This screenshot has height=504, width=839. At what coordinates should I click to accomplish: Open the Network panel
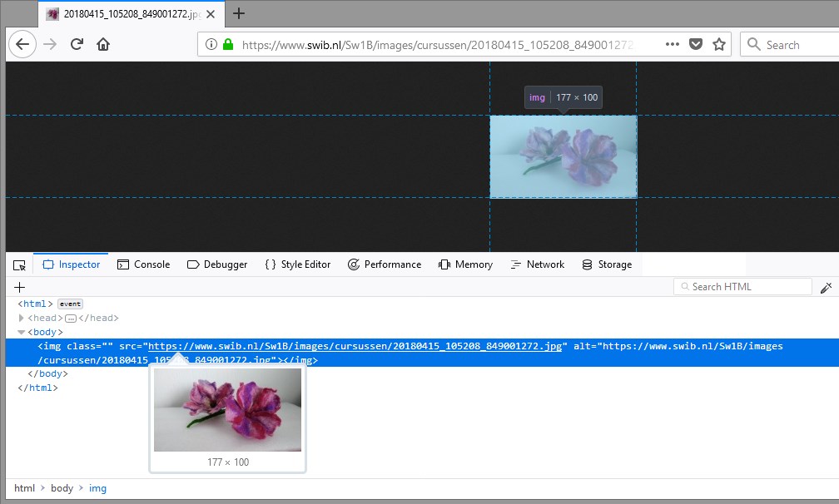point(537,264)
